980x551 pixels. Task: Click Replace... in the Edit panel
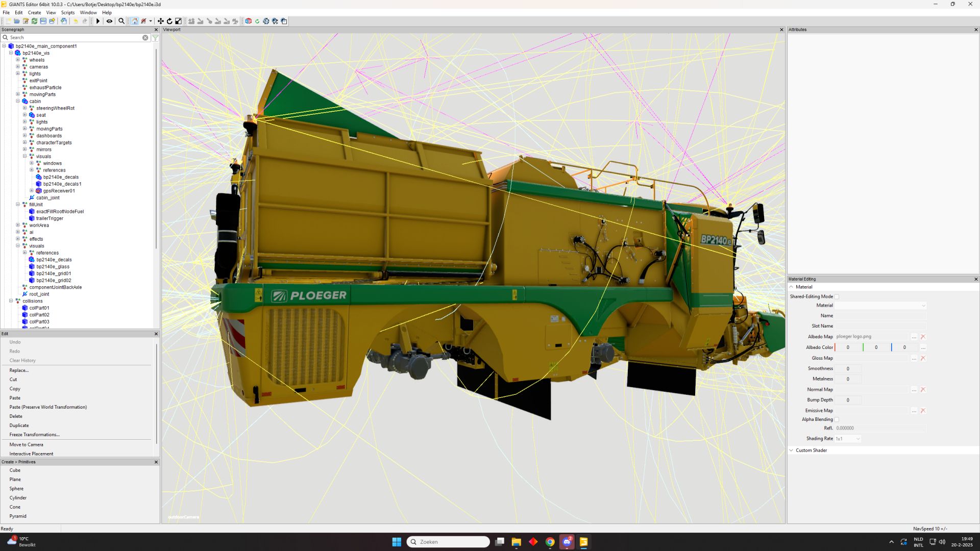point(19,370)
